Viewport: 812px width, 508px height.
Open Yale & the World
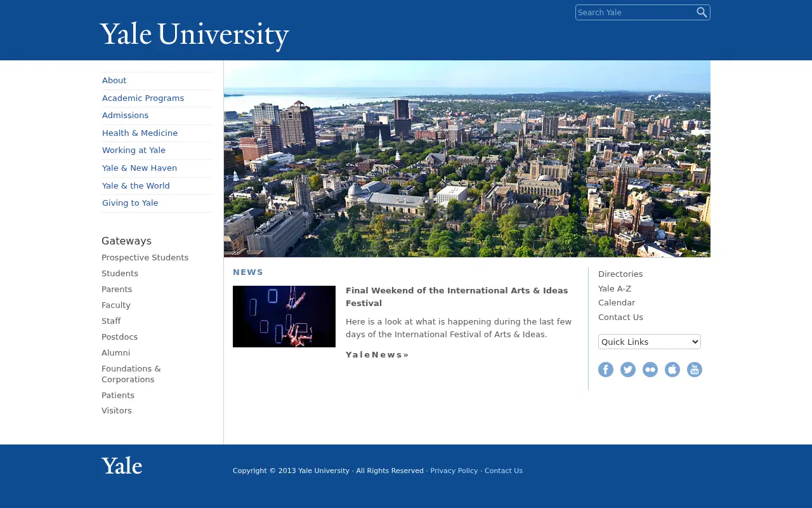pos(136,186)
